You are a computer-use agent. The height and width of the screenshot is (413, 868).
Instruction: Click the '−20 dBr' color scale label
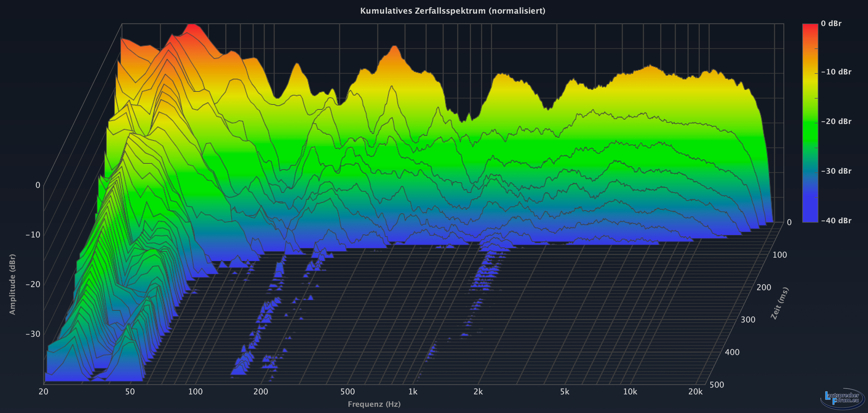pos(836,121)
